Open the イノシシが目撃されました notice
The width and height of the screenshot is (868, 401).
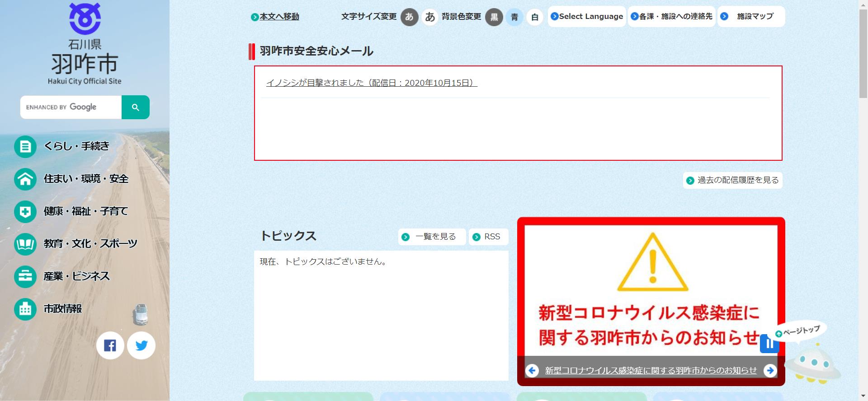point(372,83)
